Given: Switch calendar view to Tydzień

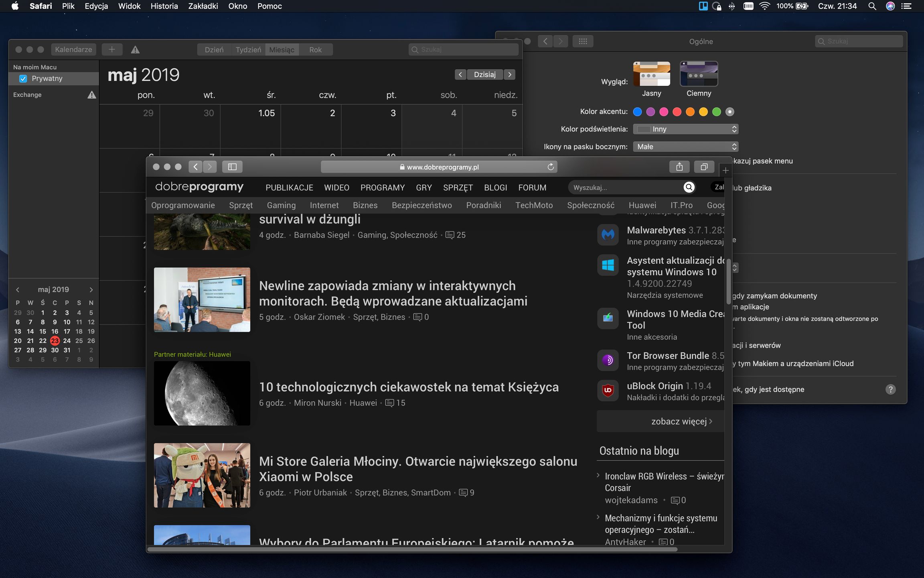Looking at the screenshot, I should 248,49.
